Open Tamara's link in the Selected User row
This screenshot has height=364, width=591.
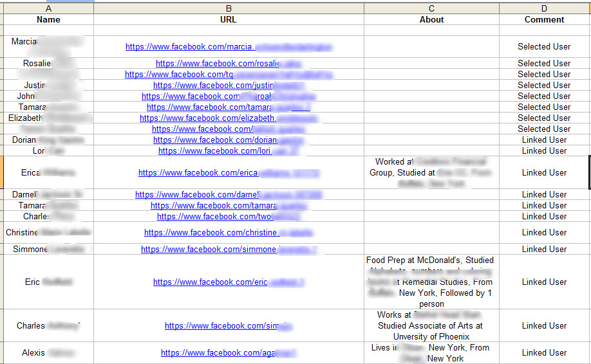coord(229,107)
